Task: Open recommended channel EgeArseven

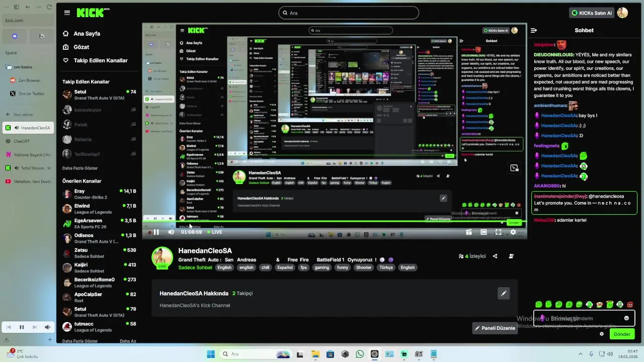Action: coord(99,223)
